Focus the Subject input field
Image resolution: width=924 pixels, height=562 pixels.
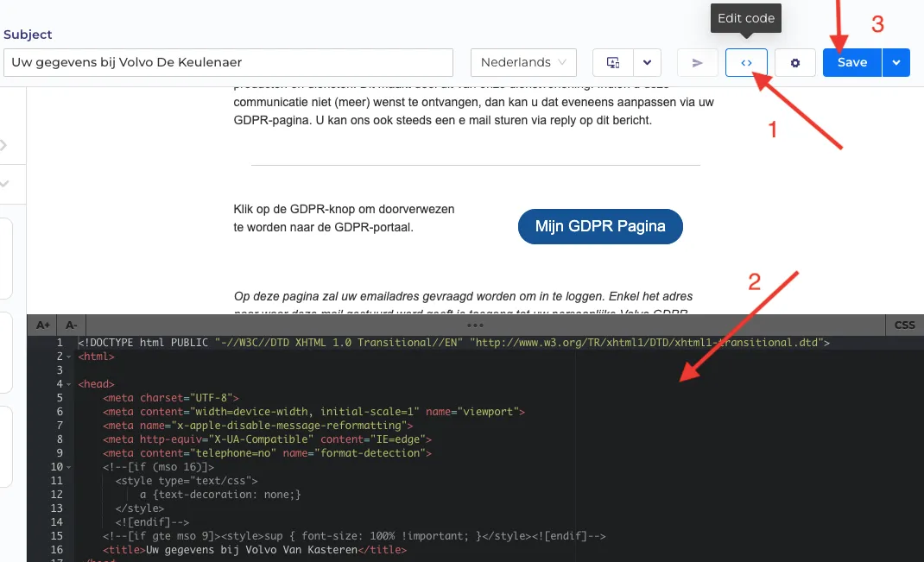(228, 62)
